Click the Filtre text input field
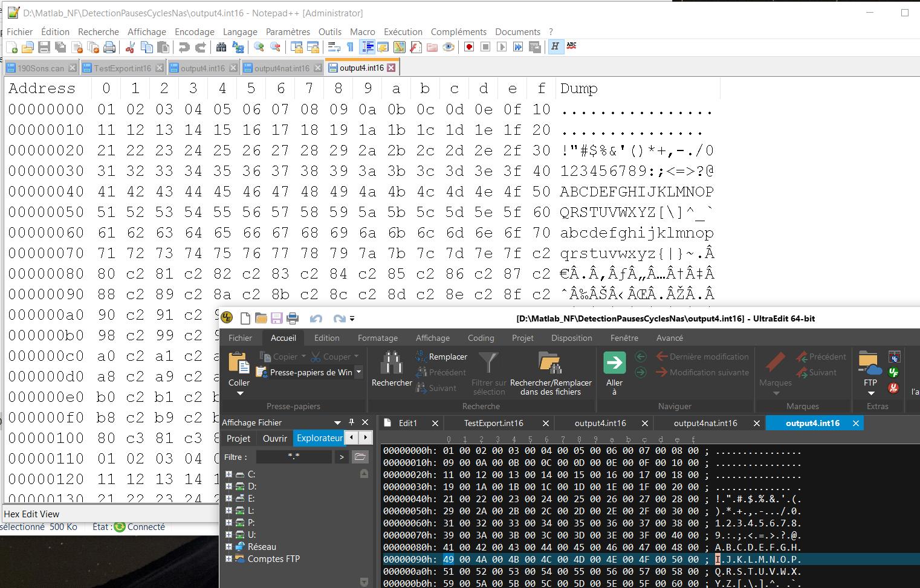 point(294,457)
